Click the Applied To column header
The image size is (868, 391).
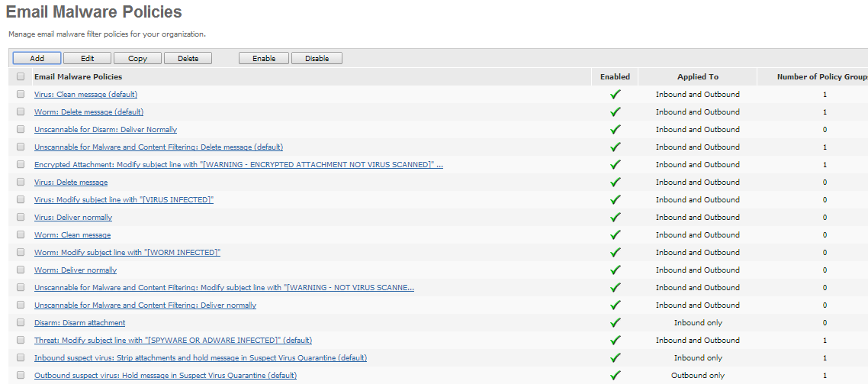(697, 77)
